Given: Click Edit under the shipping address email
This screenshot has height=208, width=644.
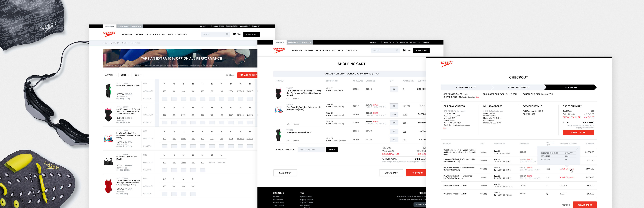Looking at the screenshot, I should [x=445, y=128].
